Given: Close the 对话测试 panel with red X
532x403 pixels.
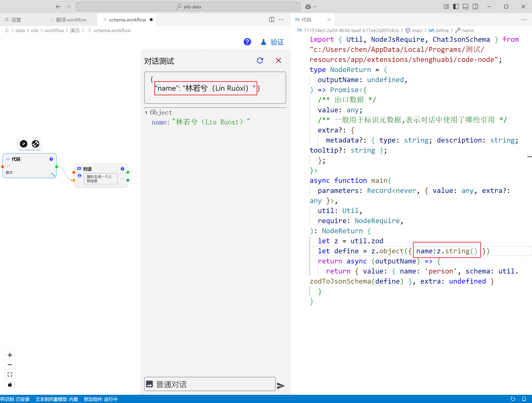Looking at the screenshot, I should tap(278, 60).
